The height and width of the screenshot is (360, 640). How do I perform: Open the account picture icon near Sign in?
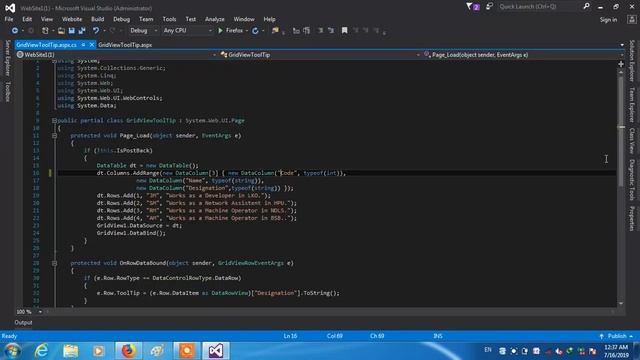pyautogui.click(x=631, y=20)
